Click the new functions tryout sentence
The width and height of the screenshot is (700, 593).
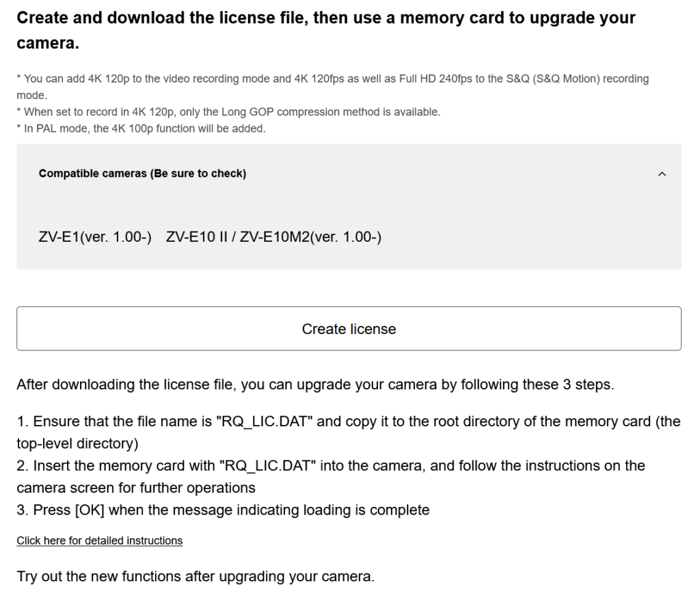coord(196,576)
